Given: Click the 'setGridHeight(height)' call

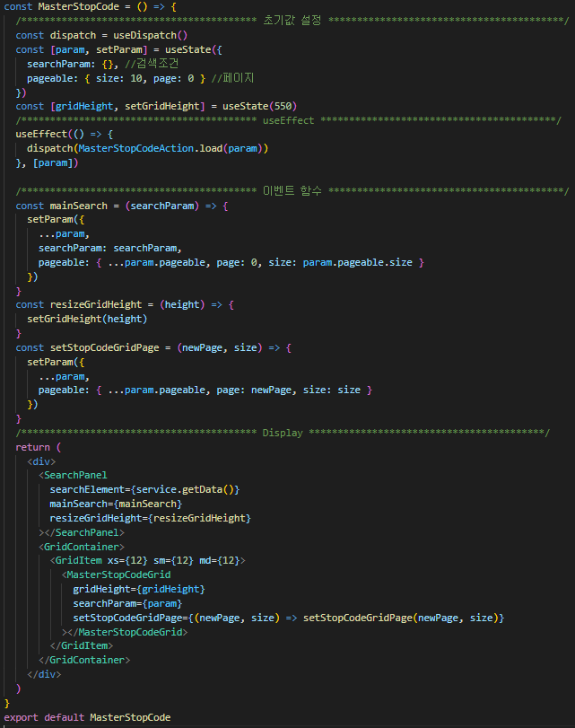Looking at the screenshot, I should 87,320.
